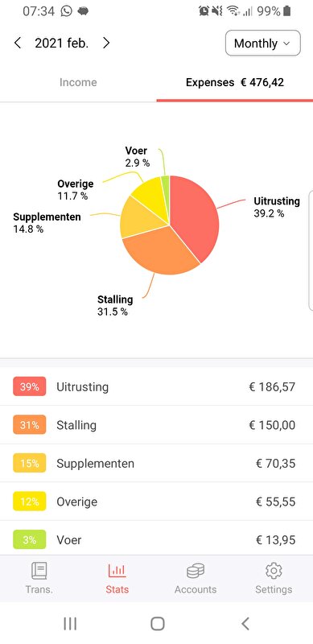
Task: Go to next month arrow
Action: (x=106, y=43)
